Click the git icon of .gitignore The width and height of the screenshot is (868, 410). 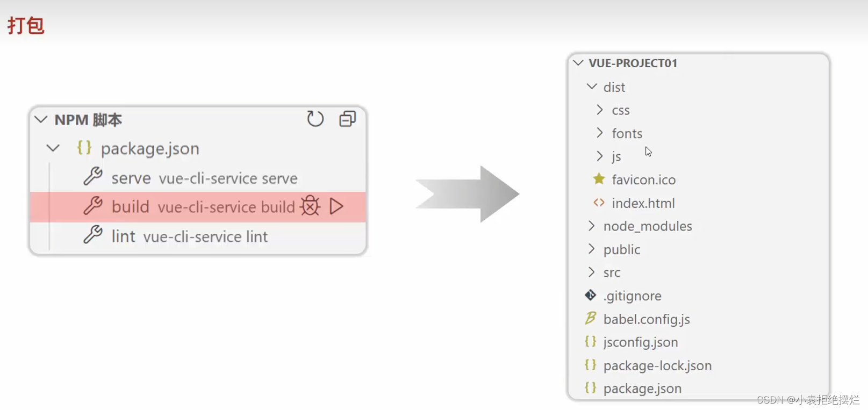click(x=591, y=295)
